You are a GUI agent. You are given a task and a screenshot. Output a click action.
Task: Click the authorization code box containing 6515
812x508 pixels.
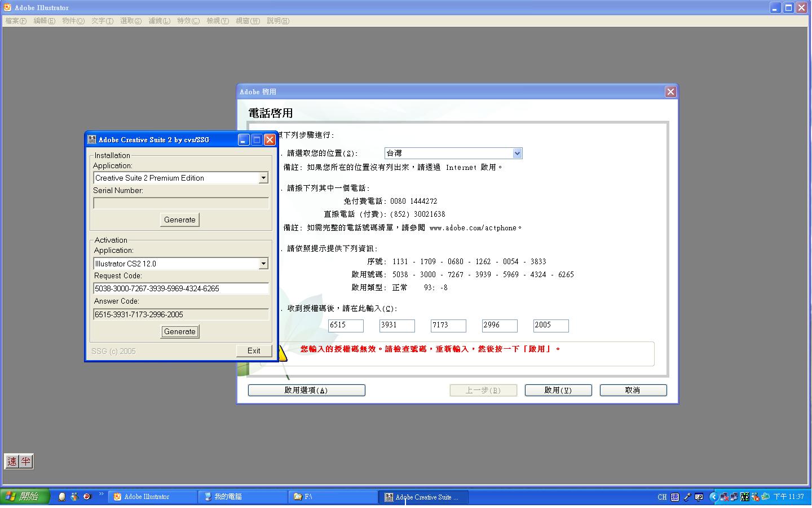pos(346,326)
